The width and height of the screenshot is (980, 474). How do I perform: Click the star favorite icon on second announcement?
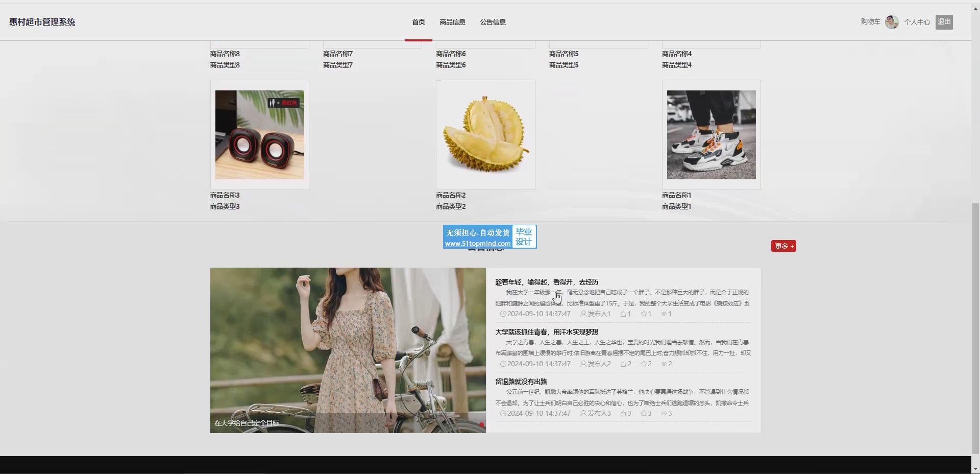pyautogui.click(x=644, y=364)
